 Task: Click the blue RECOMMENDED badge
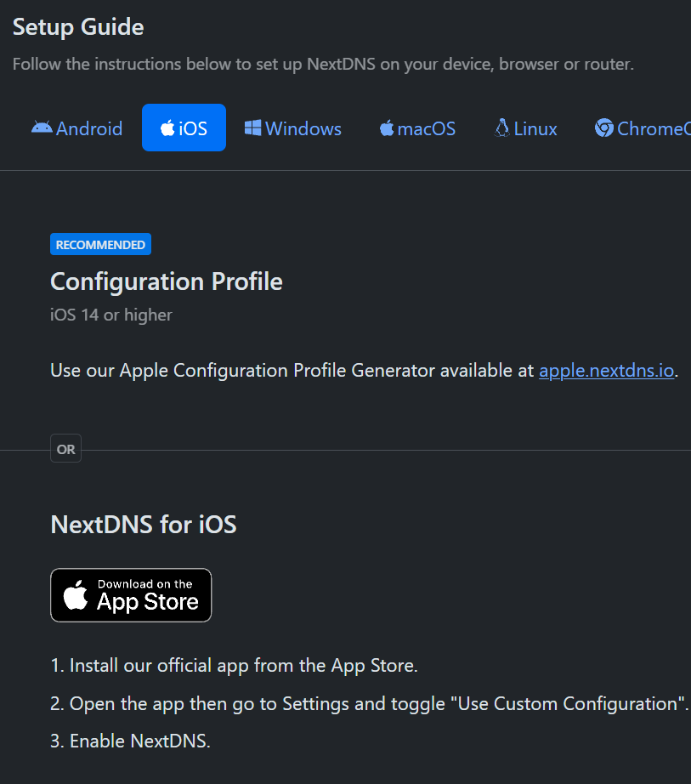click(x=100, y=245)
